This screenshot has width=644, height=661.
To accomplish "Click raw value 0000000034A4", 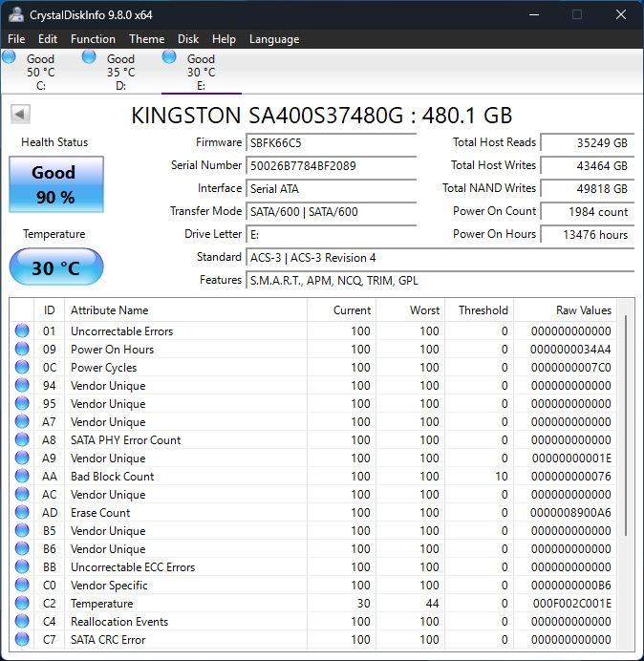I will (x=570, y=349).
